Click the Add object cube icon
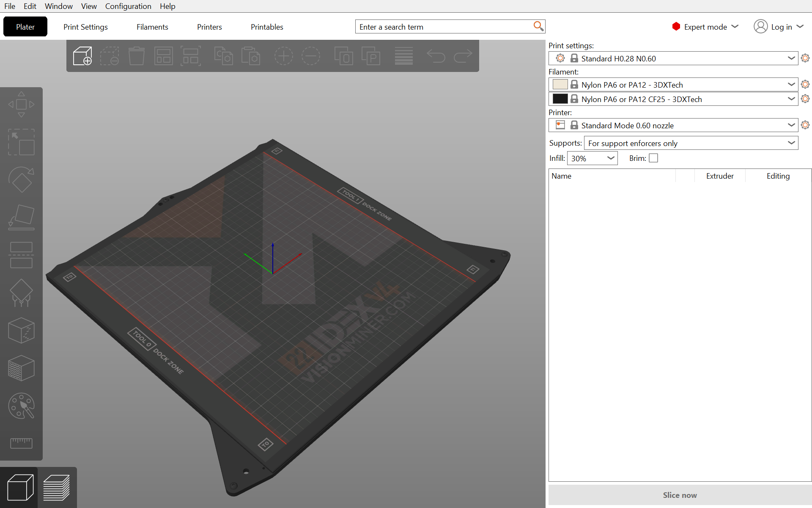The height and width of the screenshot is (508, 812). tap(82, 56)
